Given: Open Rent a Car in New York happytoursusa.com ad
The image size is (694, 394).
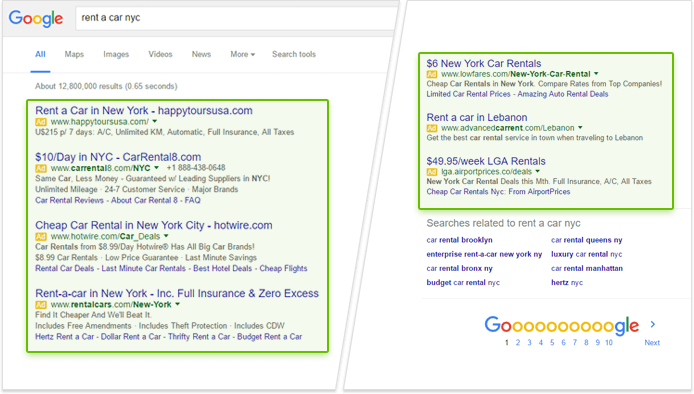Looking at the screenshot, I should pyautogui.click(x=144, y=111).
